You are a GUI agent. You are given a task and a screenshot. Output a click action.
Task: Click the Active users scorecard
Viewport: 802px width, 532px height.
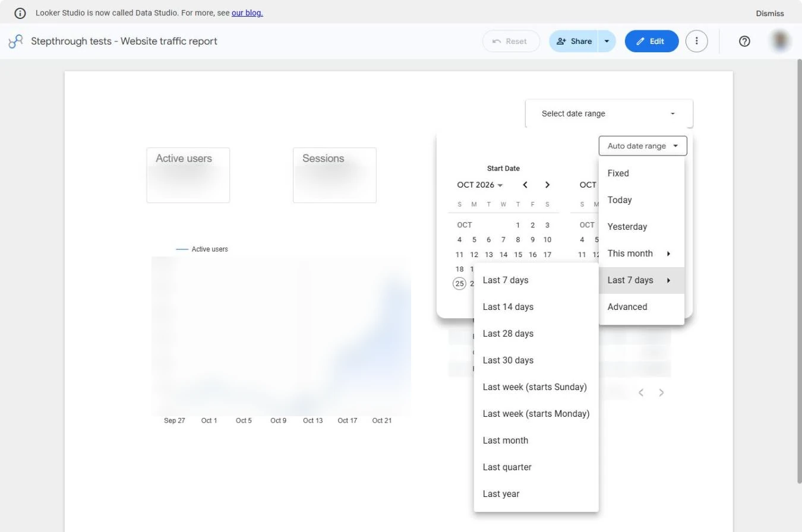pyautogui.click(x=188, y=175)
